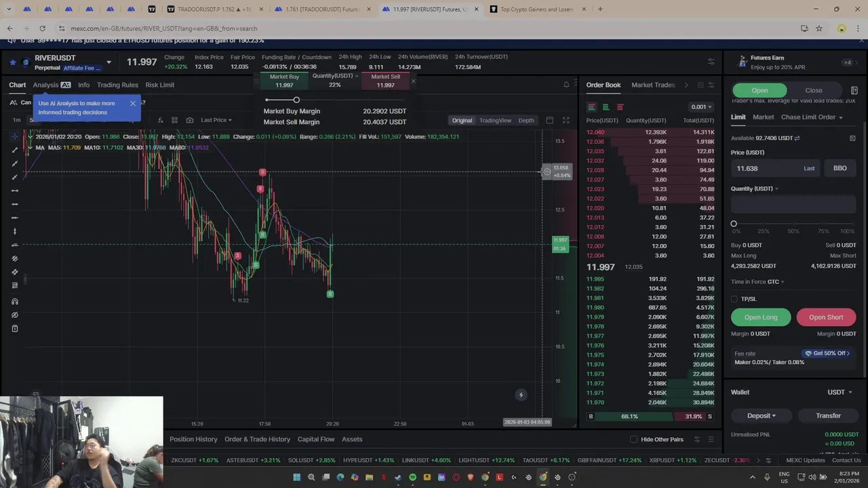Click the lightning quick-order chart icon
The width and height of the screenshot is (868, 488).
click(x=521, y=394)
